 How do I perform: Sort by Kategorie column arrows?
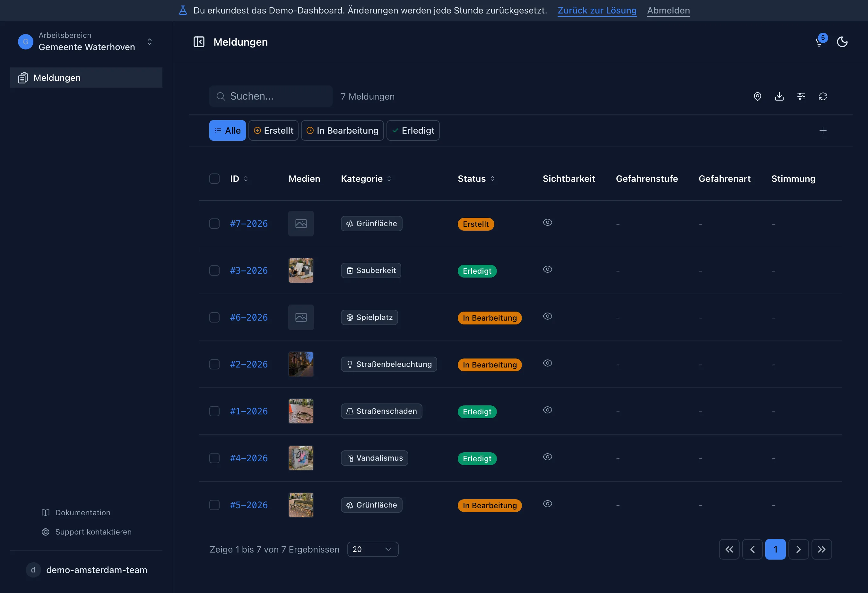coord(389,179)
